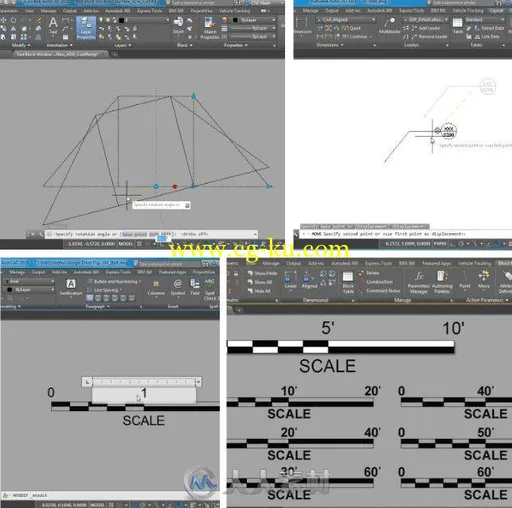Image resolution: width=512 pixels, height=508 pixels.
Task: Open Layer Properties in top-left window
Action: 86,28
